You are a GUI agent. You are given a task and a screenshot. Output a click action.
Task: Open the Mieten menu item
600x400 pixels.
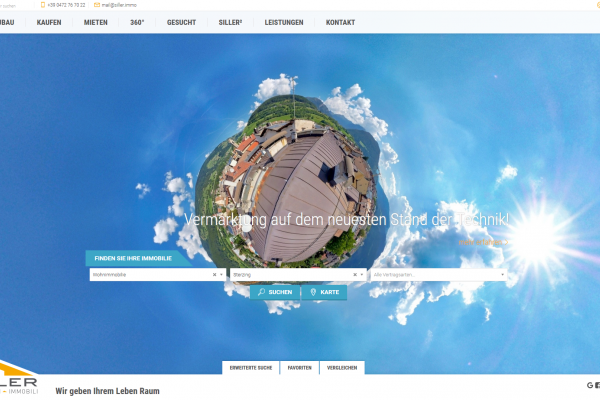point(96,21)
